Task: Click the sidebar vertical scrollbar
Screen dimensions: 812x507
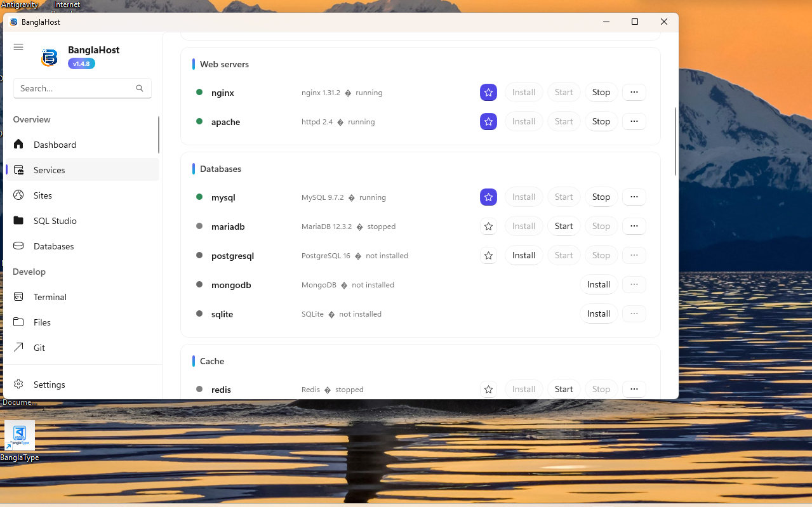Action: (x=159, y=135)
